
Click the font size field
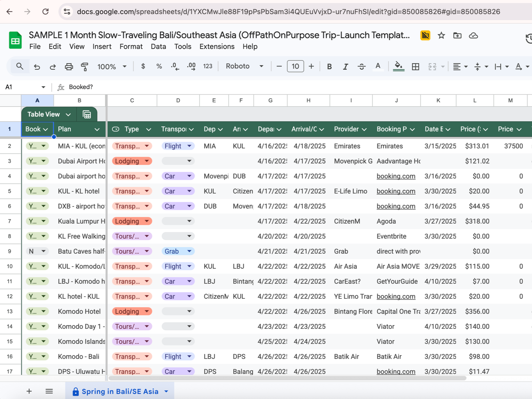295,66
